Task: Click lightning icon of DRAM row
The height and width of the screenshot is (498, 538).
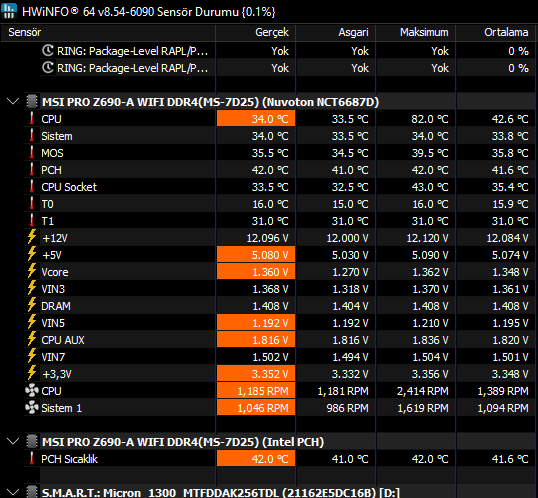Action: (x=32, y=305)
